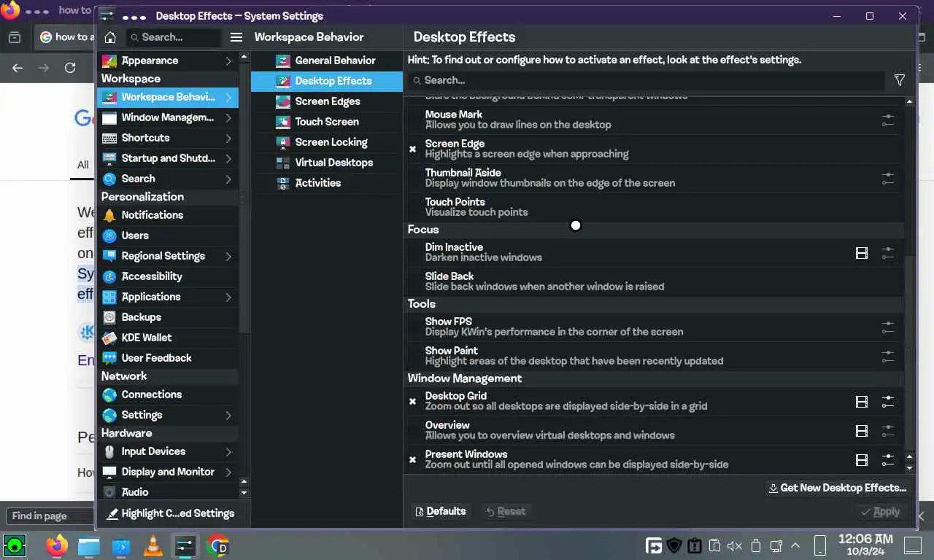The height and width of the screenshot is (560, 934).
Task: Expand the Shortcuts chevron
Action: point(228,138)
